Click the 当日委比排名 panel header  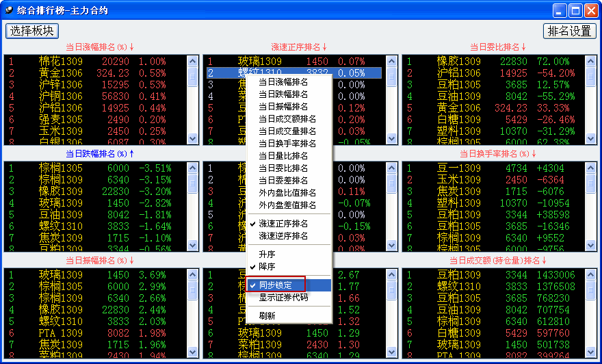point(499,47)
